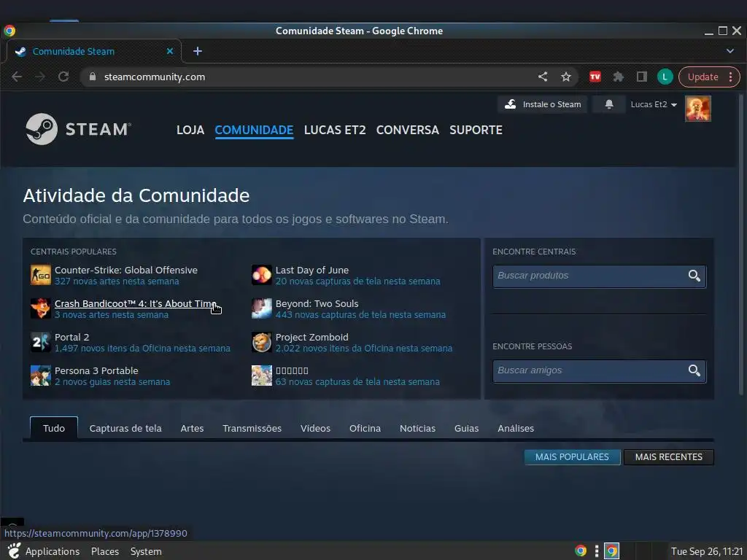Open the Chrome profile L avatar
The image size is (747, 560).
(x=665, y=77)
